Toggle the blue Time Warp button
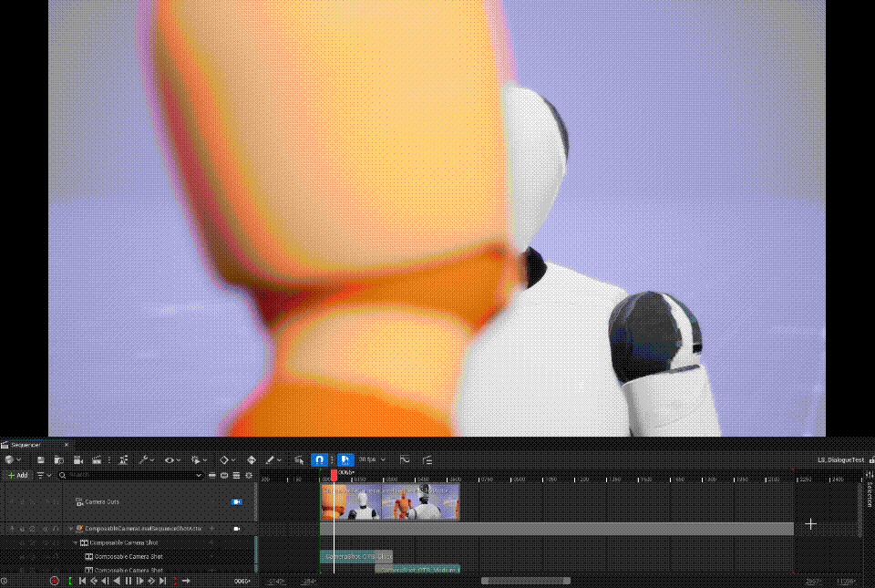Screen dimensions: 875x588 [345, 459]
